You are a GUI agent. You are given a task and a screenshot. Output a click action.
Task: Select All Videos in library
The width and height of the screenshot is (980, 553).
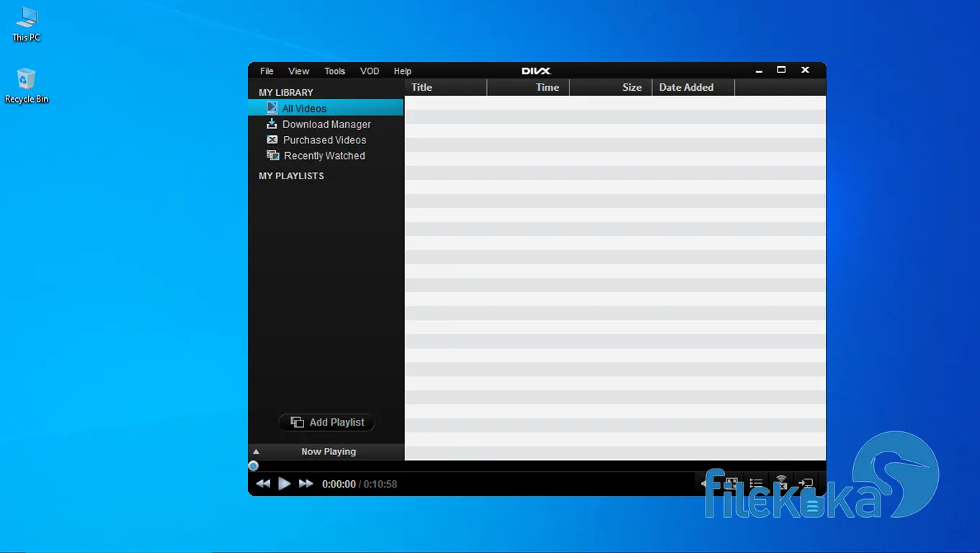(326, 108)
